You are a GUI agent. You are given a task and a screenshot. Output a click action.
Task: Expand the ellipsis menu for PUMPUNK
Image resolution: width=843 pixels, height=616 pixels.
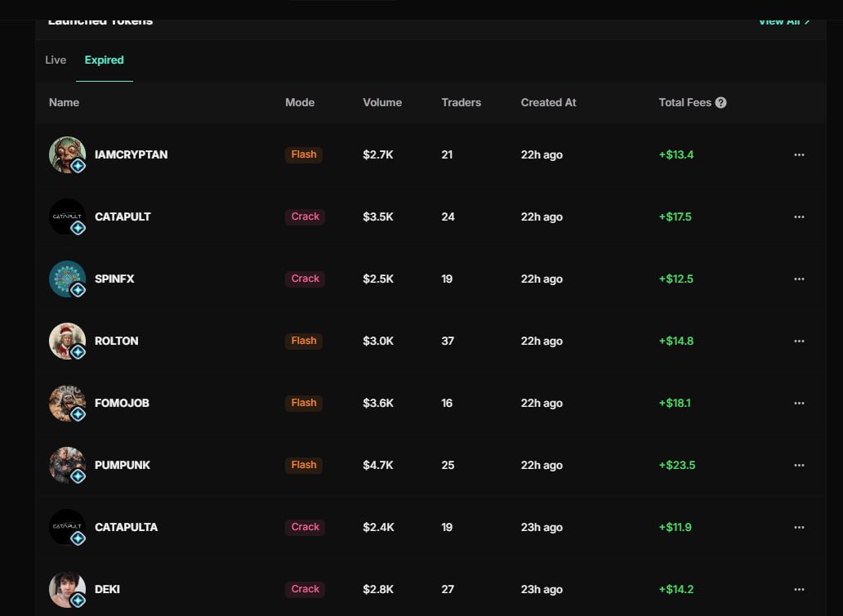(x=799, y=465)
